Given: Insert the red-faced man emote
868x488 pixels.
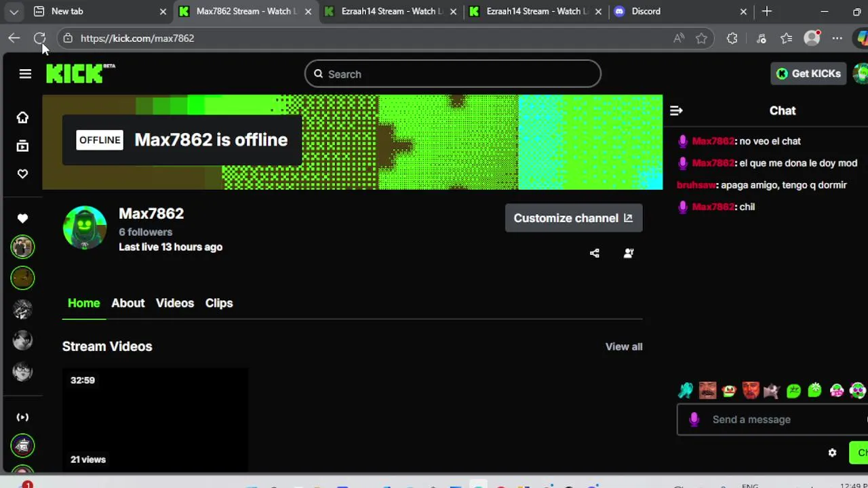Looking at the screenshot, I should click(x=751, y=390).
